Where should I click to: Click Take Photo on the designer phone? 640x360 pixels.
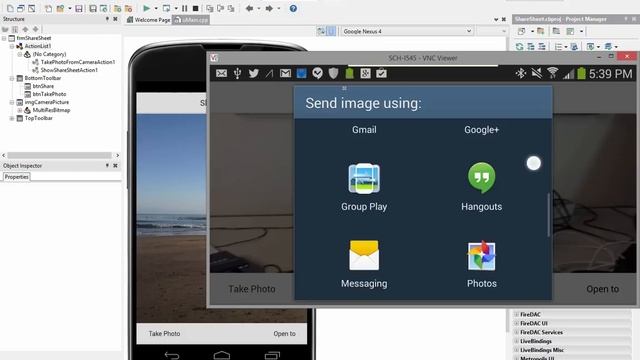click(164, 333)
